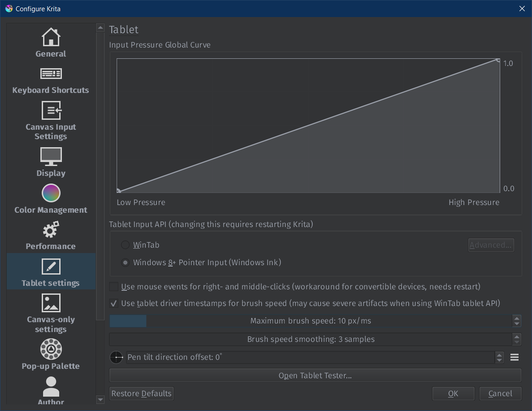
Task: Decrease brush speed smoothing samples with the down arrow
Action: (517, 342)
